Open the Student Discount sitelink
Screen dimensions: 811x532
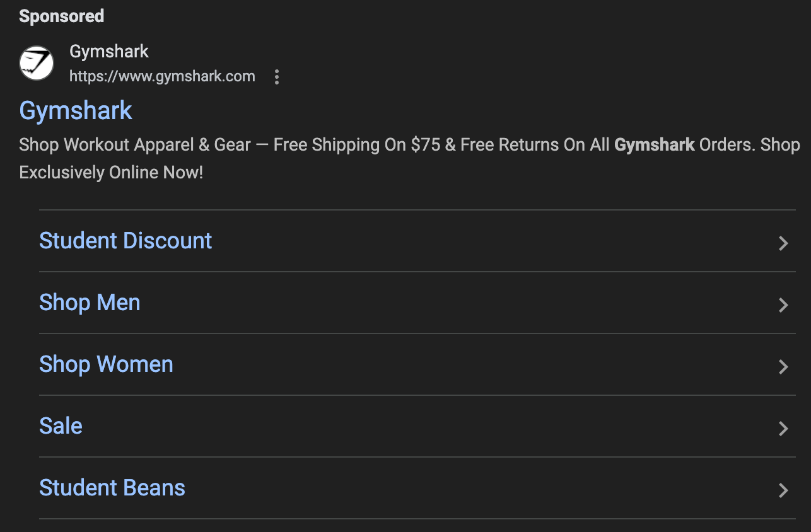click(125, 241)
